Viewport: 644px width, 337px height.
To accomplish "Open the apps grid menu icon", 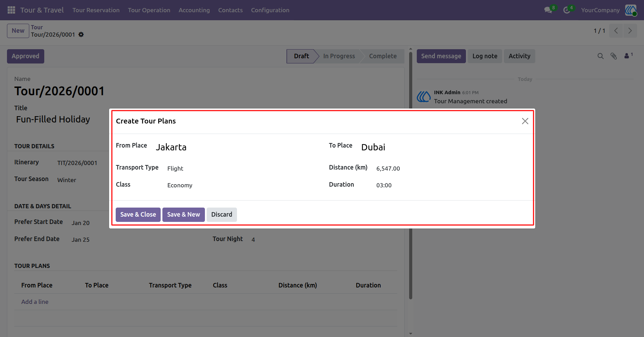I will tap(11, 10).
